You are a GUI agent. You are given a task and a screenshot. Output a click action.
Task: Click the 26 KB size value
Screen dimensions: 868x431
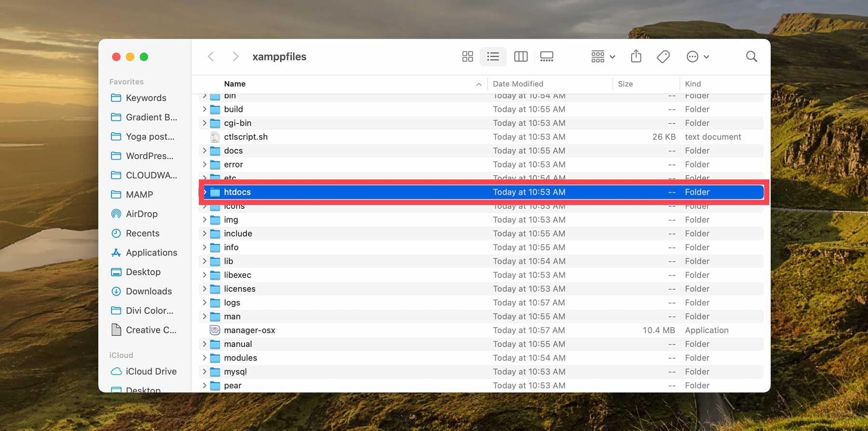pos(664,137)
